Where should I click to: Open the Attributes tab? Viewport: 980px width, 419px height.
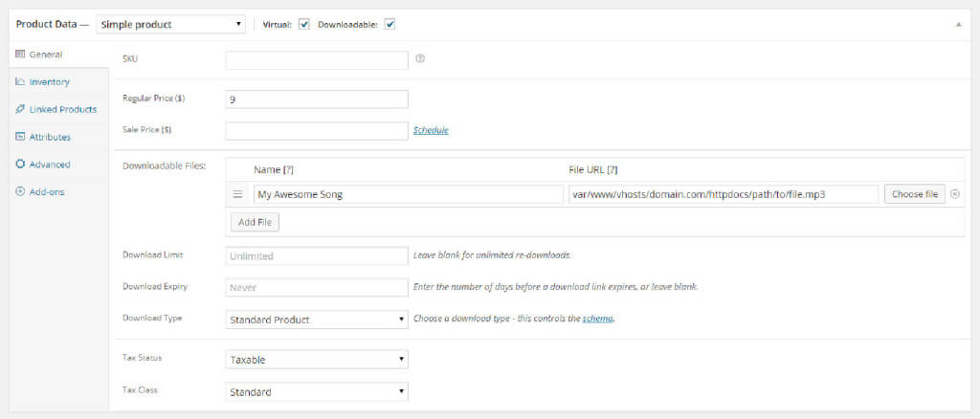pyautogui.click(x=59, y=137)
